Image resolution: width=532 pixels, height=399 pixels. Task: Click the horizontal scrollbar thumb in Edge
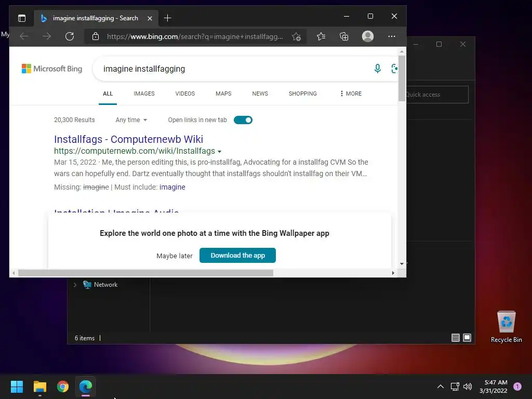145,273
